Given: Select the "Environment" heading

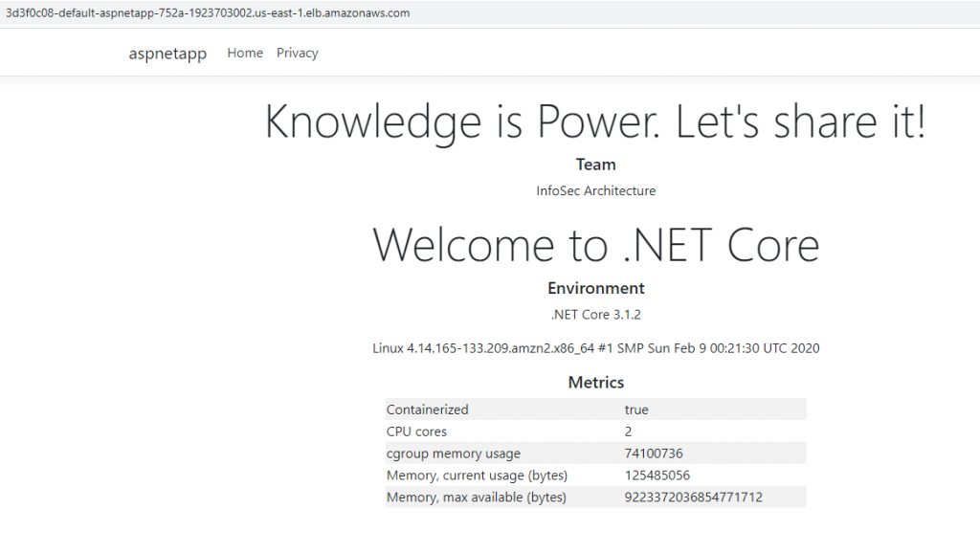Looking at the screenshot, I should pyautogui.click(x=595, y=288).
